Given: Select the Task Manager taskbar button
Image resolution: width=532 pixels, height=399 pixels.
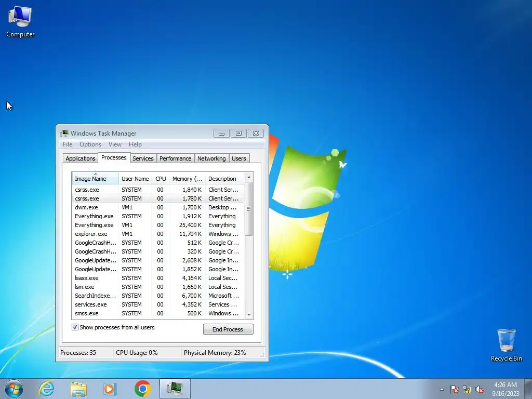Looking at the screenshot, I should pyautogui.click(x=175, y=389).
